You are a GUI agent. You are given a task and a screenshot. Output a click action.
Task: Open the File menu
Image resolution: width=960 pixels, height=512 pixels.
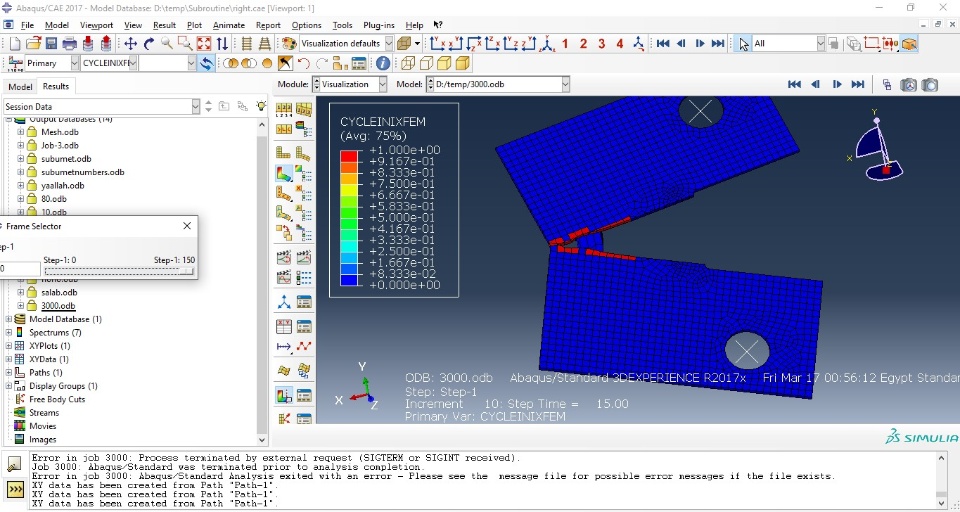tap(28, 25)
